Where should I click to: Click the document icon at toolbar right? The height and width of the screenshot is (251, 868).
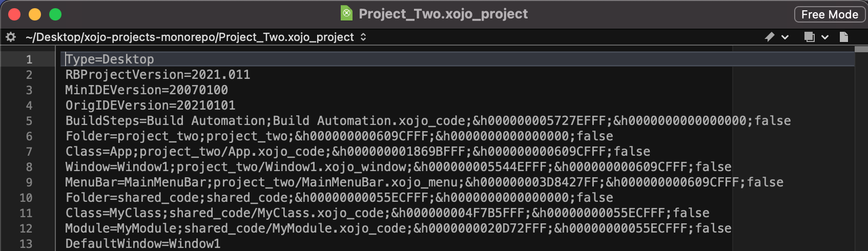[844, 37]
